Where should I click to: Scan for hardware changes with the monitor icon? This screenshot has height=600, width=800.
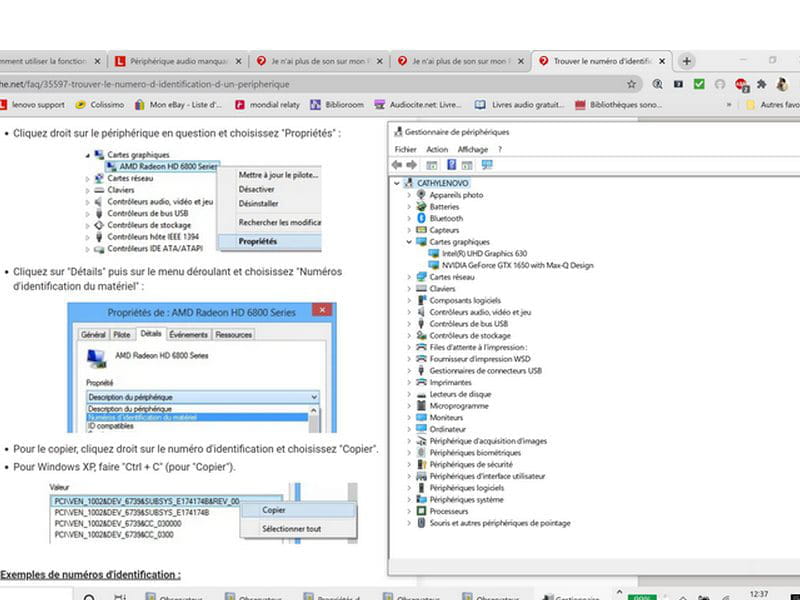(487, 165)
